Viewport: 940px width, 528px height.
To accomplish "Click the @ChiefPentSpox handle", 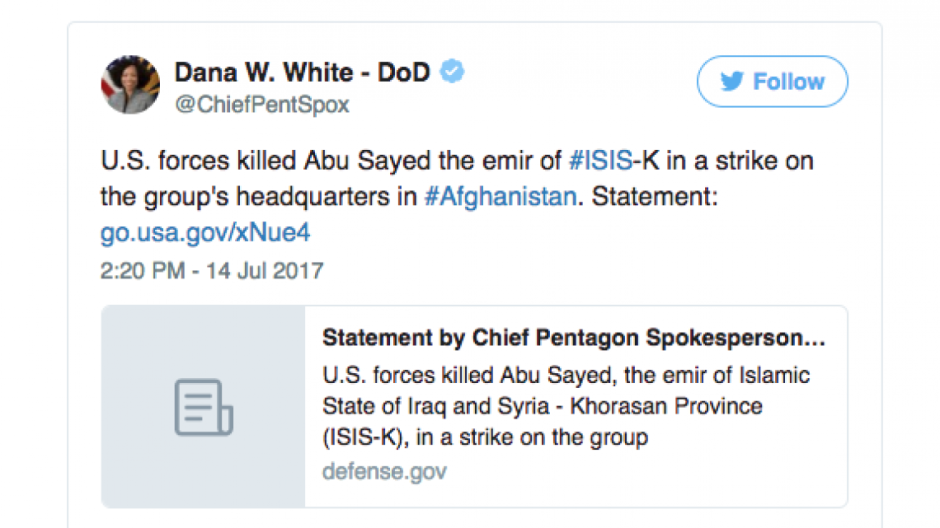I will [x=262, y=104].
